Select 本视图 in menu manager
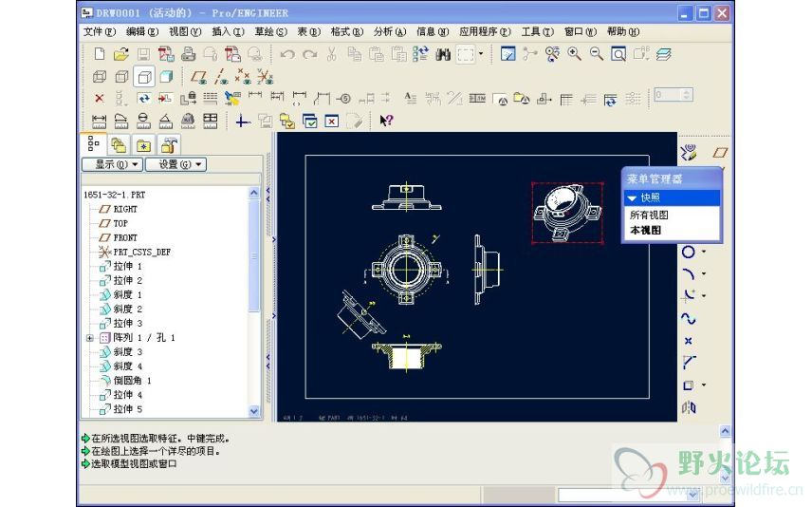812x507 pixels. tap(645, 230)
